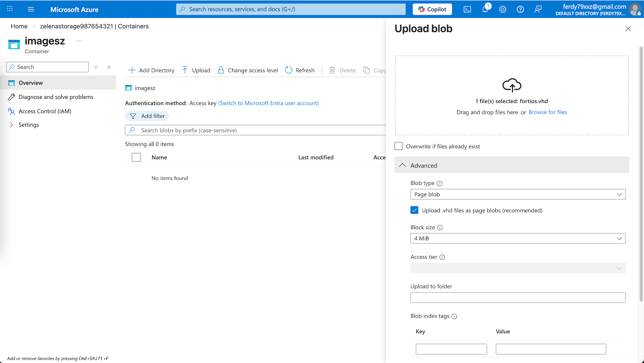Select all blobs checkbox beside Name
Screen dimensions: 644x363
pos(136,157)
